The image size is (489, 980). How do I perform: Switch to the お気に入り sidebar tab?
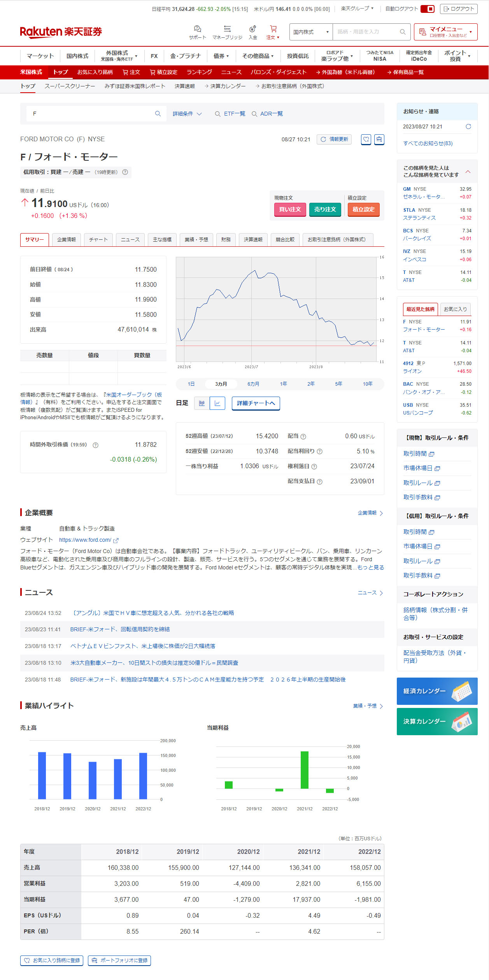pyautogui.click(x=455, y=309)
